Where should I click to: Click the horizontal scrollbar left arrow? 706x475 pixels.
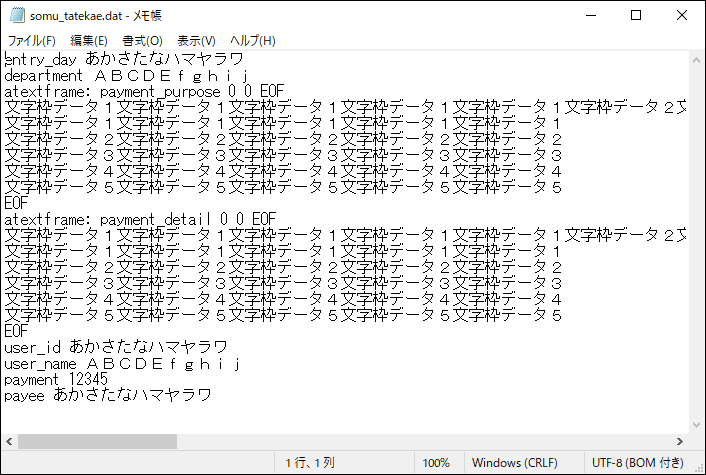pos(9,442)
